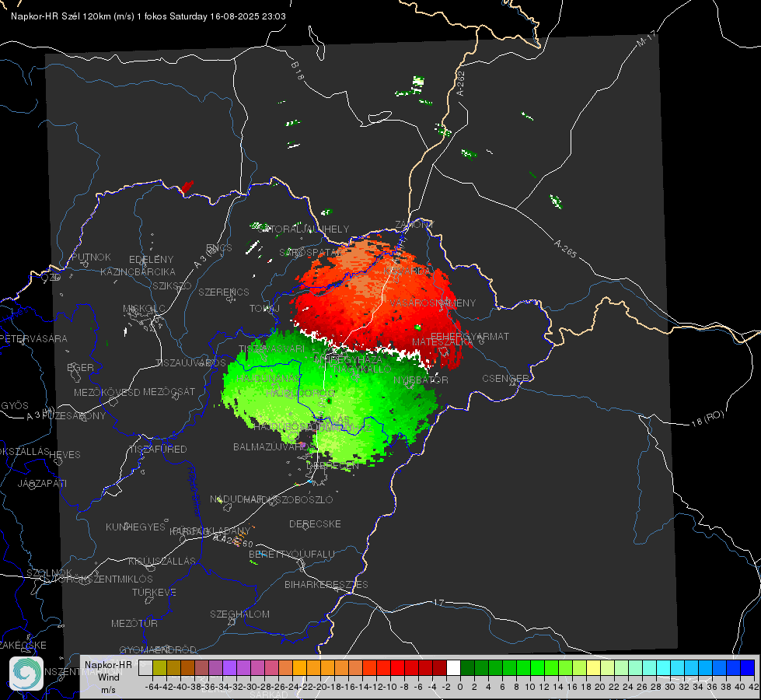Select the MEZŐKÖVESD city label
The image size is (761, 700).
click(x=106, y=392)
